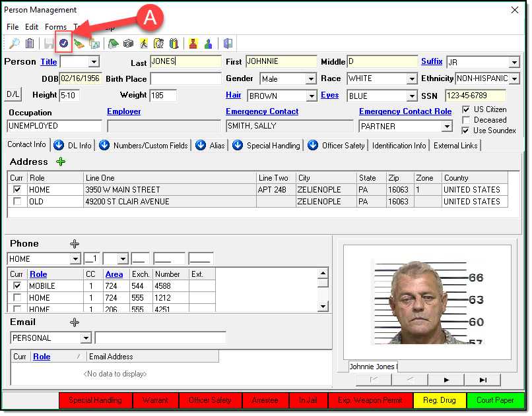
Task: Uncheck the Use Soundex checkbox
Action: pos(466,131)
